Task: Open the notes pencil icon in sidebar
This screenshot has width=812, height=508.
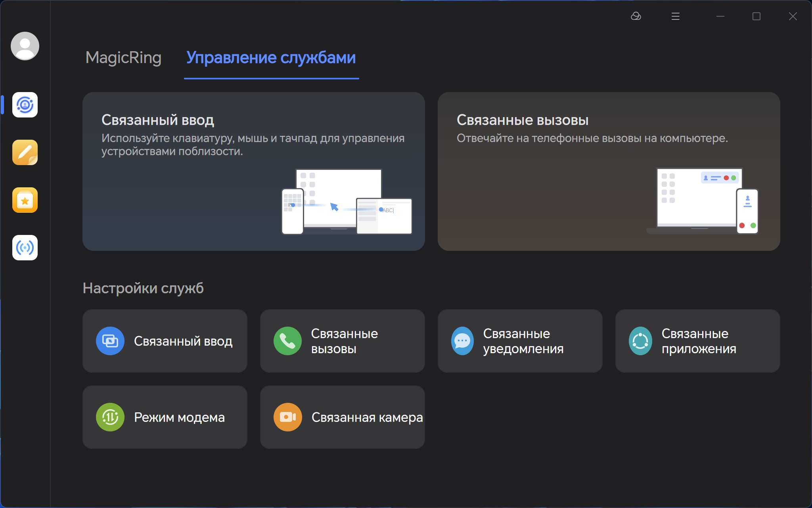Action: tap(25, 152)
